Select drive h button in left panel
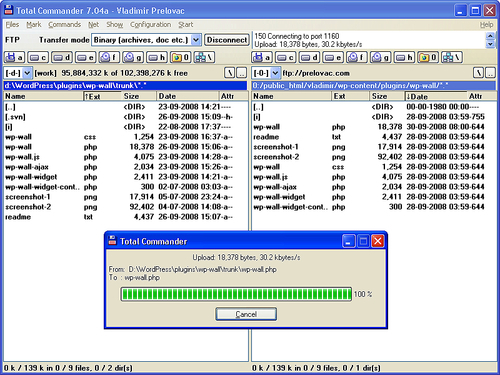The width and height of the screenshot is (500, 375). pos(157,57)
